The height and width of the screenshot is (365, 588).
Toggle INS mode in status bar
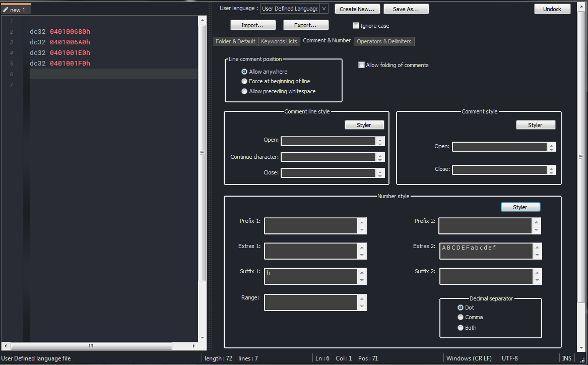pyautogui.click(x=567, y=358)
